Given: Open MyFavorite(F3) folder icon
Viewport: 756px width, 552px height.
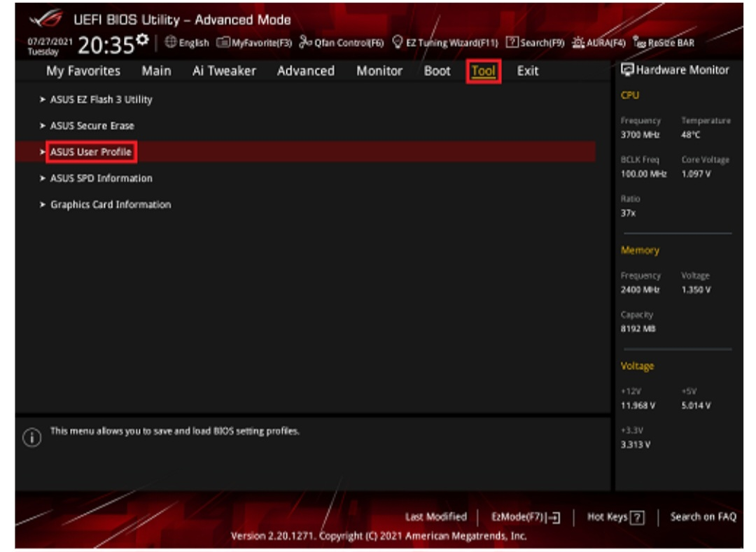Looking at the screenshot, I should coord(223,43).
